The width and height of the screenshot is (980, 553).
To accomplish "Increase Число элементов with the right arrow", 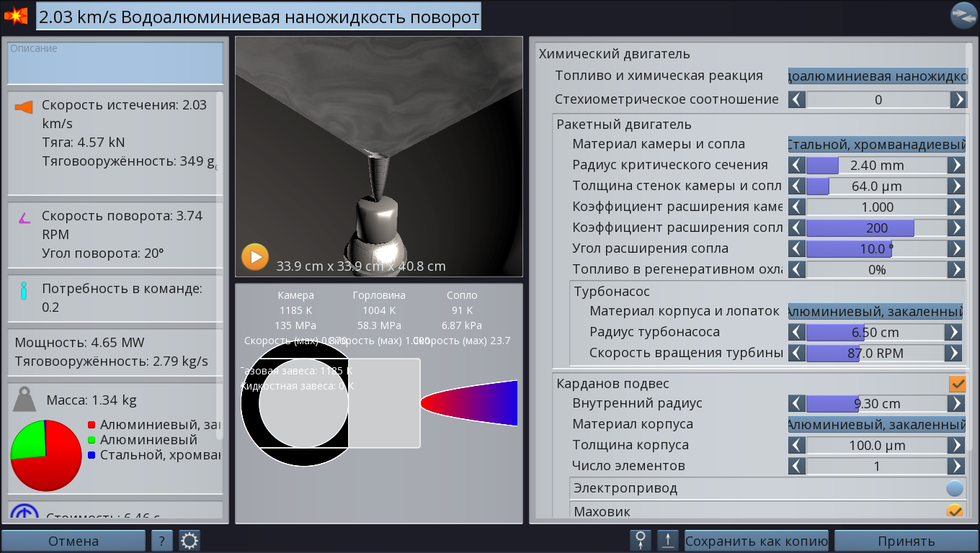I will 956,467.
